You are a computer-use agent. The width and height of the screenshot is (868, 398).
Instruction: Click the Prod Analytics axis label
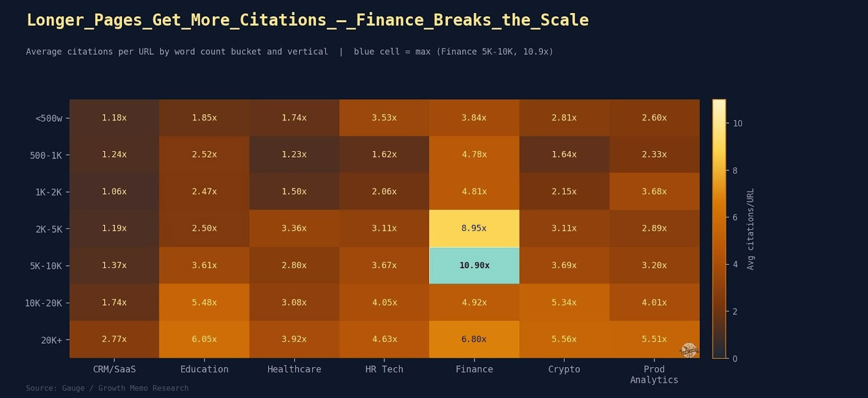click(x=654, y=375)
